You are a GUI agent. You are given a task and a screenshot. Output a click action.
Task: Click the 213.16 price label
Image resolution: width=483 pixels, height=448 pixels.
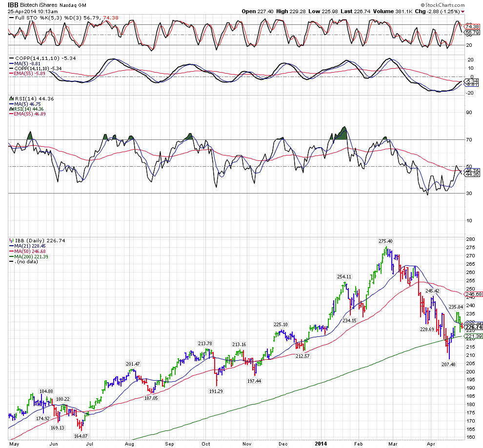(240, 344)
